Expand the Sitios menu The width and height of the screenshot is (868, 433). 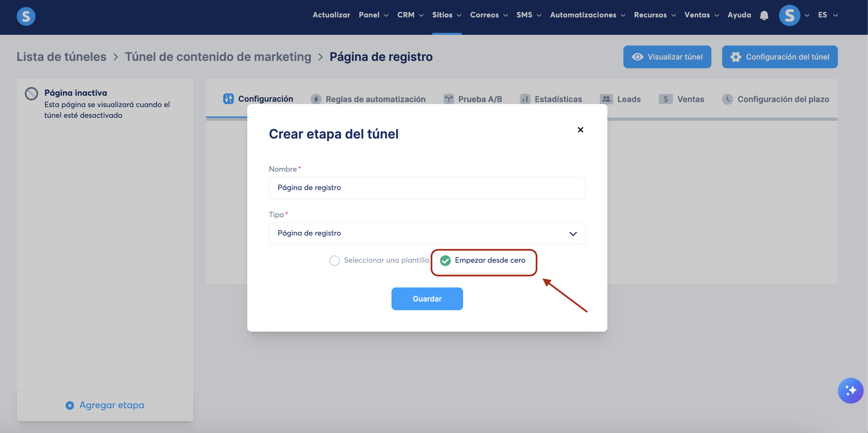446,15
